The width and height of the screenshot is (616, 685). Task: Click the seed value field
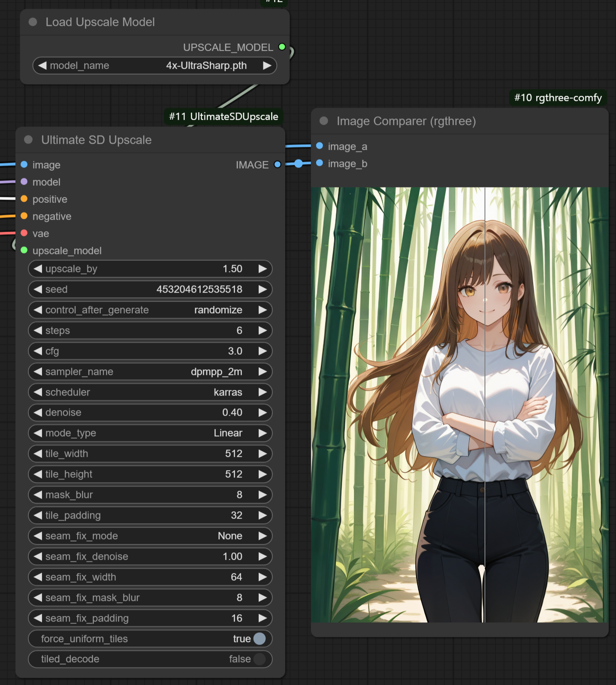coord(150,290)
